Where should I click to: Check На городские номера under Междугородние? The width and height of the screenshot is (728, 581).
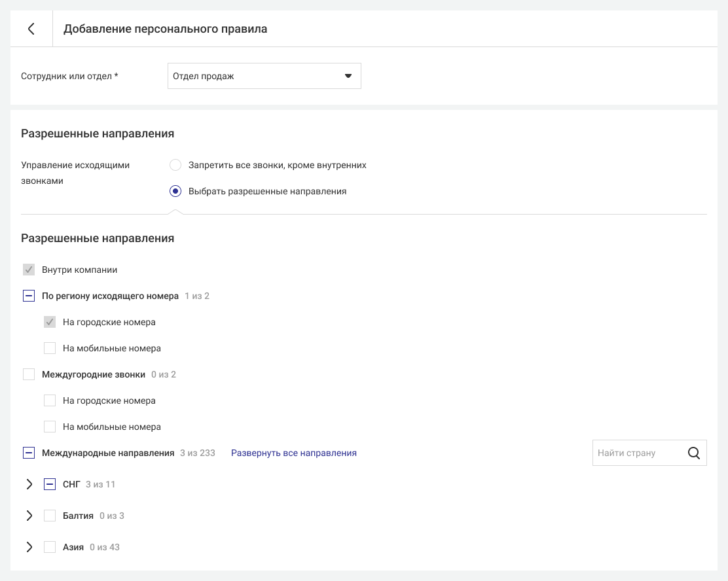pyautogui.click(x=50, y=400)
